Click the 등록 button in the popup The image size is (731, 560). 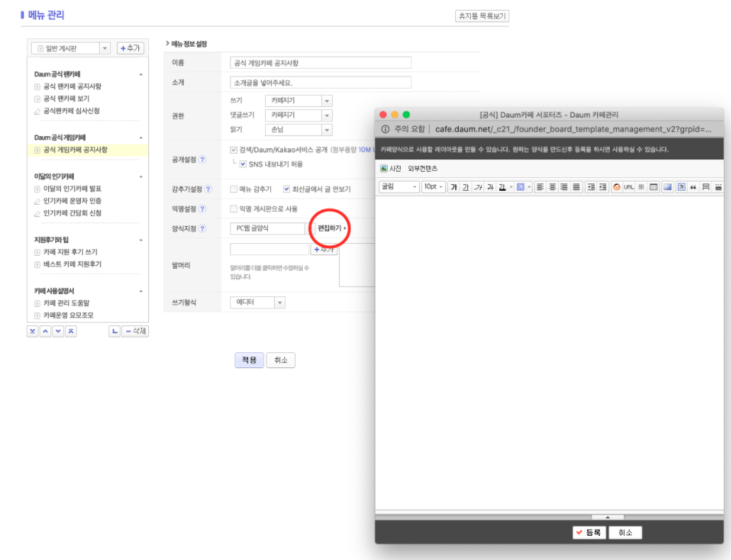pos(588,532)
